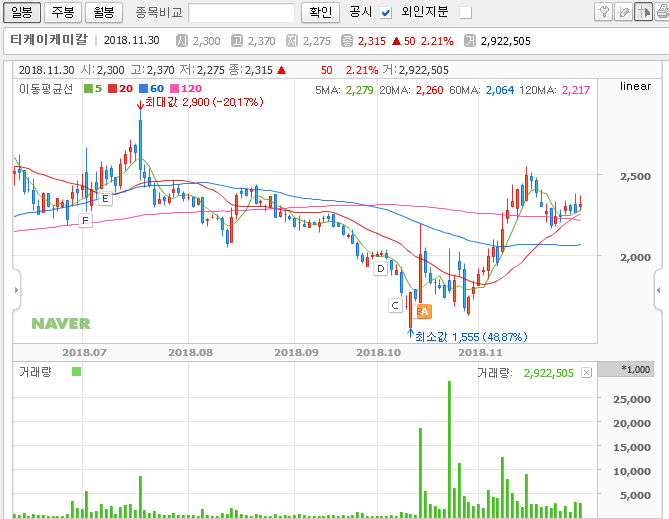Click the 최소값 1,555 minimum label
Image resolution: width=669 pixels, height=519 pixels.
pyautogui.click(x=471, y=337)
